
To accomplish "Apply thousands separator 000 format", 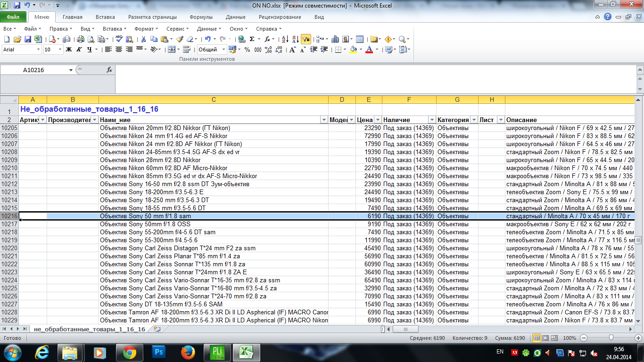I will click(258, 49).
